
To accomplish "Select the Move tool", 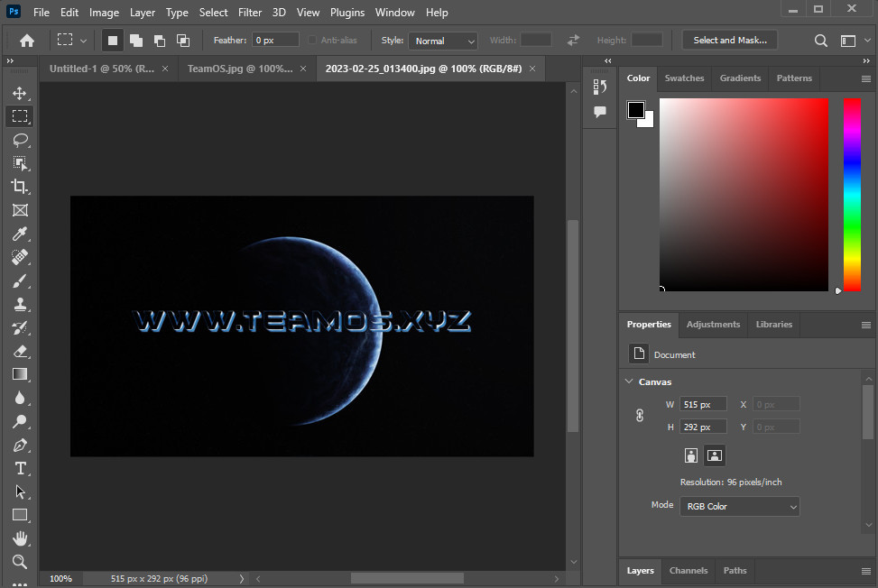I will tap(20, 93).
